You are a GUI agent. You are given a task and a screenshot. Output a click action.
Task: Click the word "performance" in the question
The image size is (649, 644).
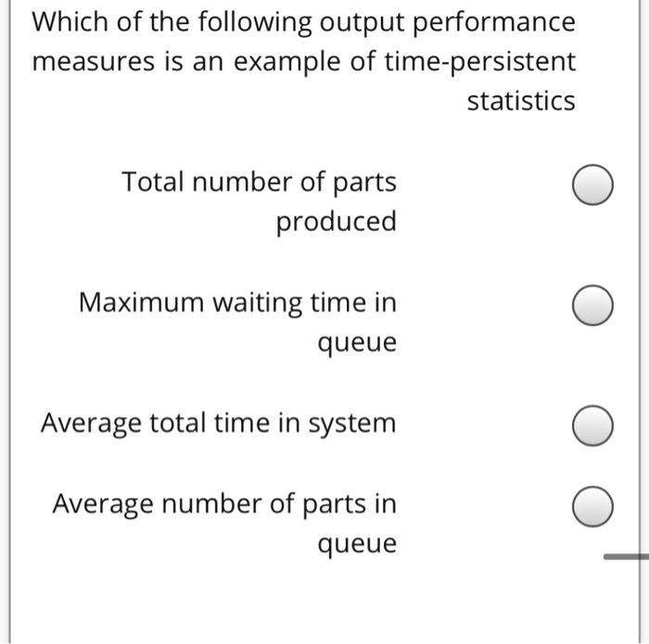click(x=494, y=23)
